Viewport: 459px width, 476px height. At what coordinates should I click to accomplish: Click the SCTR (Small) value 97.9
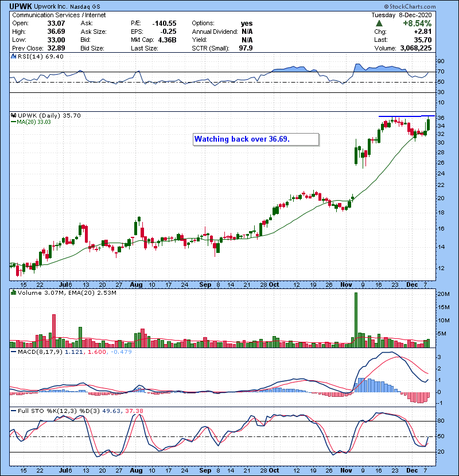pos(246,48)
